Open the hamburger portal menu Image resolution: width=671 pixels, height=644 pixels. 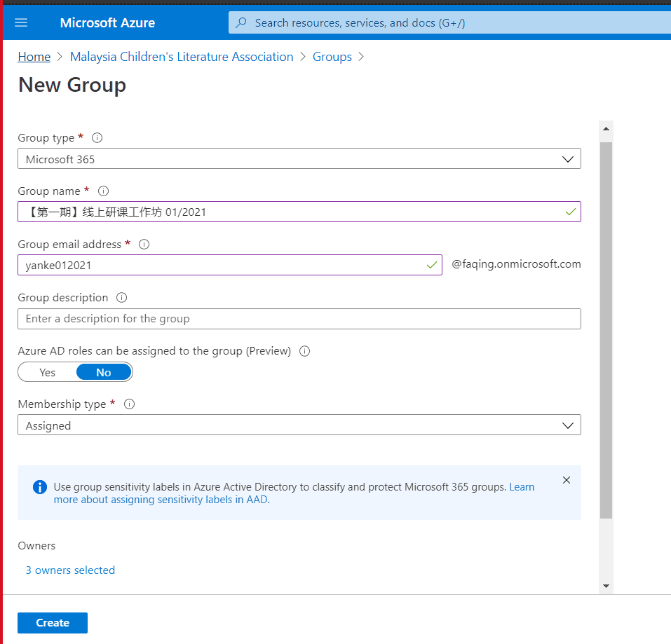pos(21,22)
